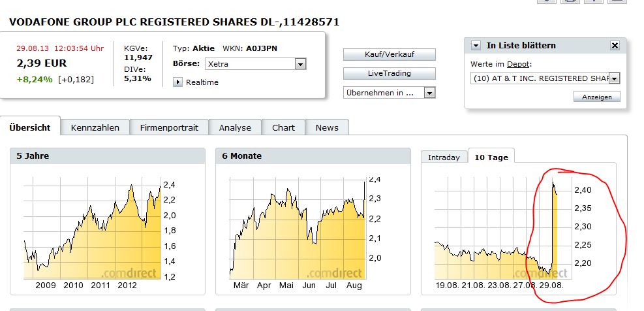Click the [+0,182] absolute change
This screenshot has width=644, height=311.
coord(76,80)
